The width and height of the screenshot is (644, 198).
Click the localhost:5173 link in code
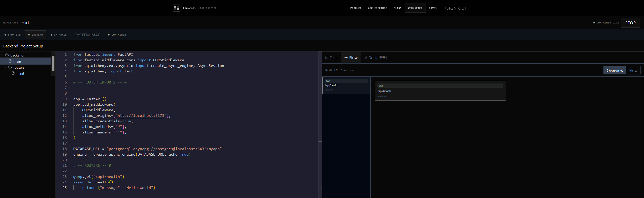[x=141, y=116]
